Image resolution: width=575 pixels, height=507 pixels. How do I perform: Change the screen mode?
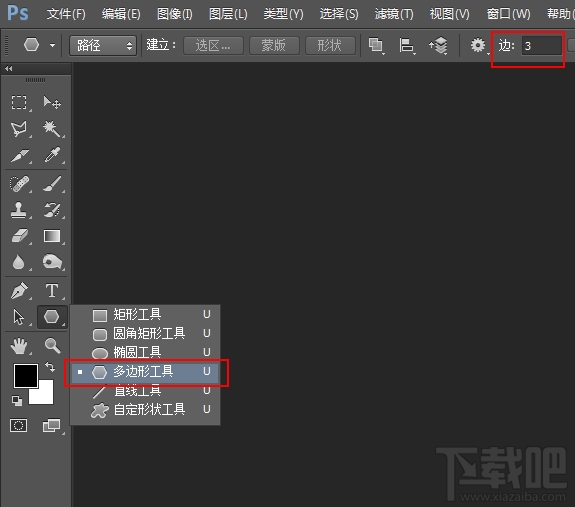(x=51, y=426)
